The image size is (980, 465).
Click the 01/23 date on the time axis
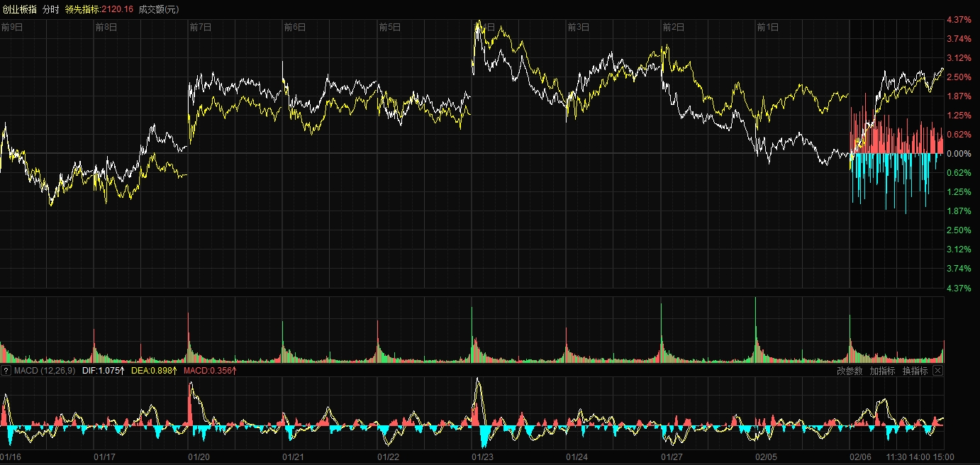[483, 457]
